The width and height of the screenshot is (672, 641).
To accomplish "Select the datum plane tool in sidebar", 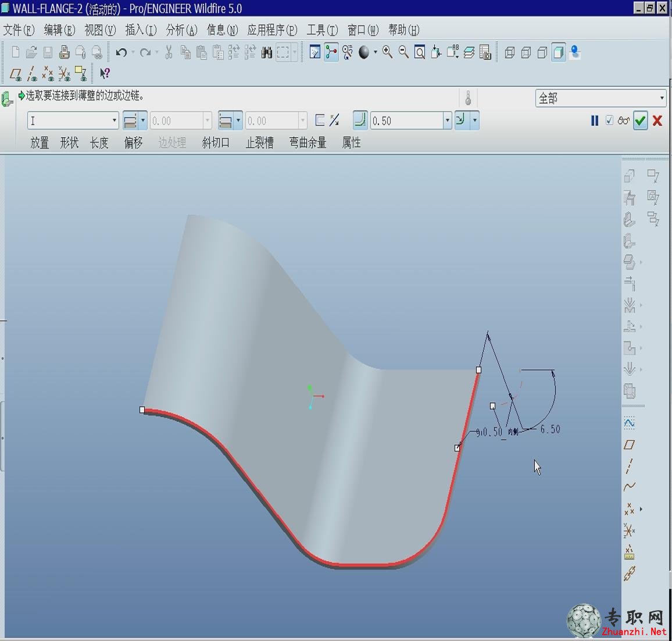I will (x=629, y=444).
